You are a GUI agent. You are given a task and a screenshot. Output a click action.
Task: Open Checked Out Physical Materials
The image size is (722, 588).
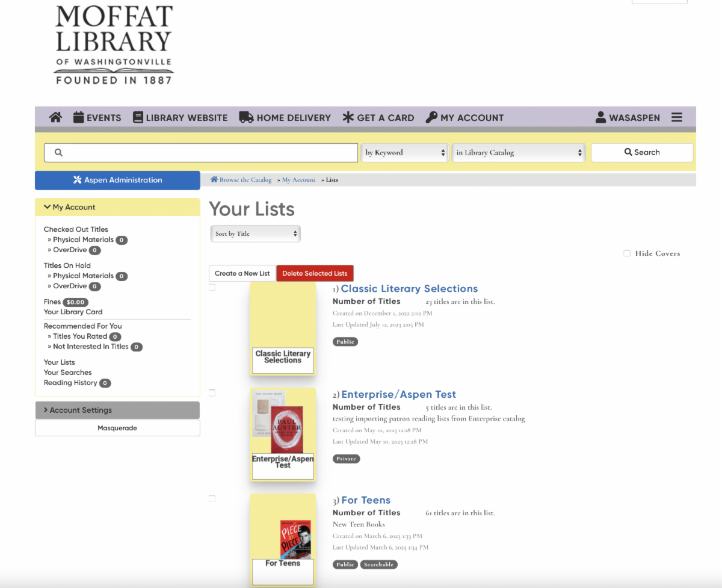coord(83,240)
